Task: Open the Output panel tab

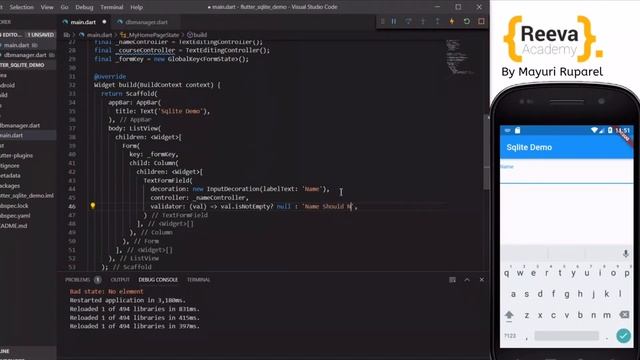Action: [x=120, y=280]
